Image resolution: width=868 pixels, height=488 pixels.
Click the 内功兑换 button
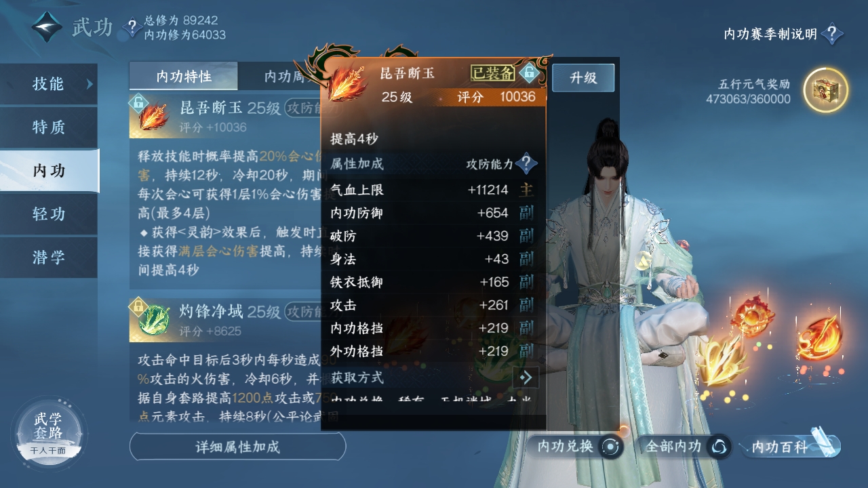click(576, 447)
